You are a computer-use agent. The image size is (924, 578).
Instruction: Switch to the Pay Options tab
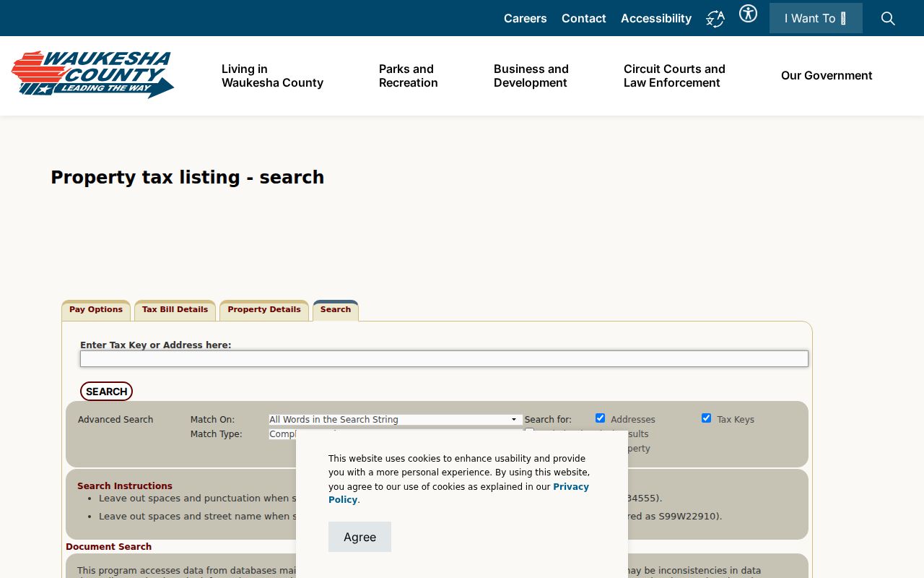pos(96,310)
